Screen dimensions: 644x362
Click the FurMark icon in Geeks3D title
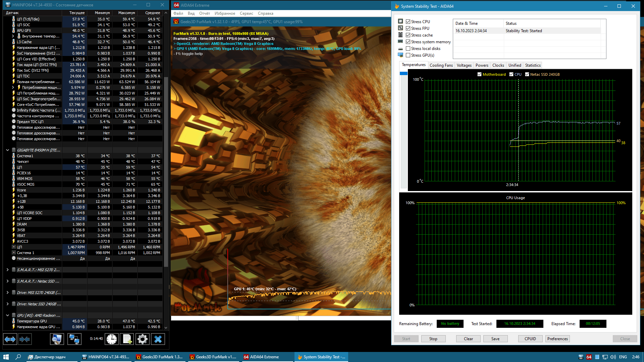[x=176, y=22]
